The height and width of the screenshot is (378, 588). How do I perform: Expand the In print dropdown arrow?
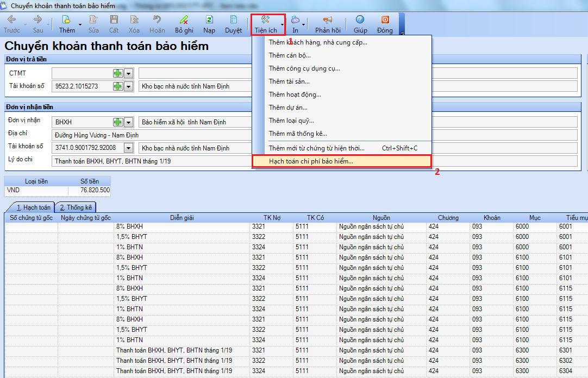(x=303, y=25)
